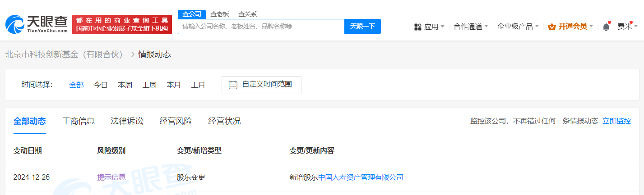Click the 变更/更新内容 column header
Image resolution: width=644 pixels, height=195 pixels.
(312, 150)
